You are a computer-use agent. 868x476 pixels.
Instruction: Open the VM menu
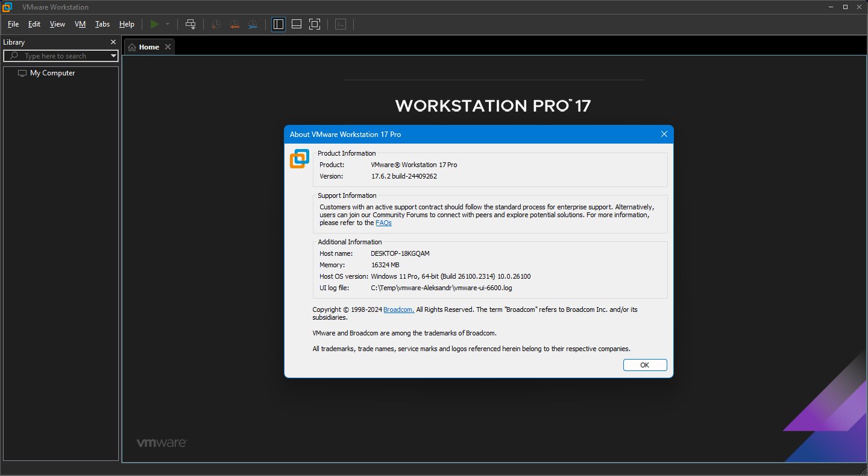pyautogui.click(x=80, y=24)
